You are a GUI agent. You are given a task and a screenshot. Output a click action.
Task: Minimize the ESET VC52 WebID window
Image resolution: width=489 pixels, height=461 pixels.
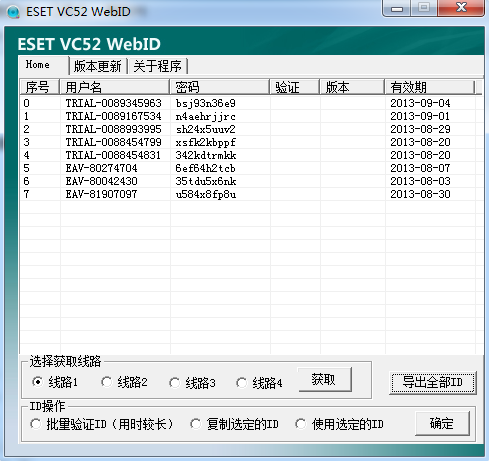[x=397, y=8]
